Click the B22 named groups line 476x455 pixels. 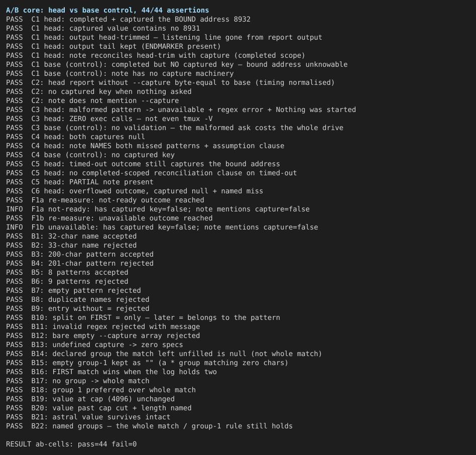click(149, 426)
